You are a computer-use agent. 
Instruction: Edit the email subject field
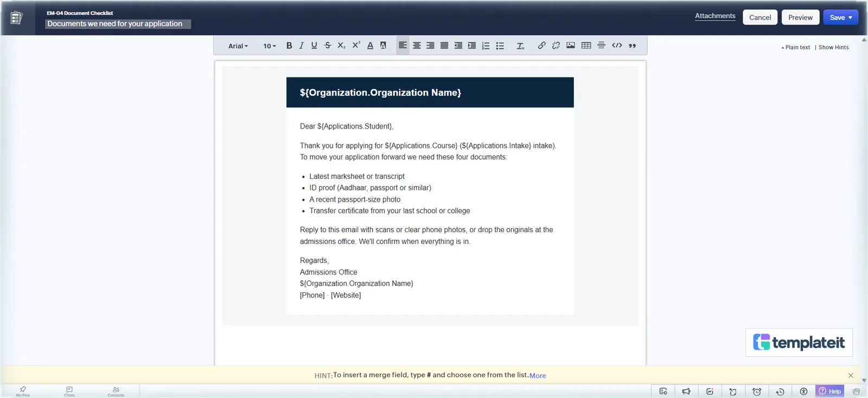(x=118, y=24)
